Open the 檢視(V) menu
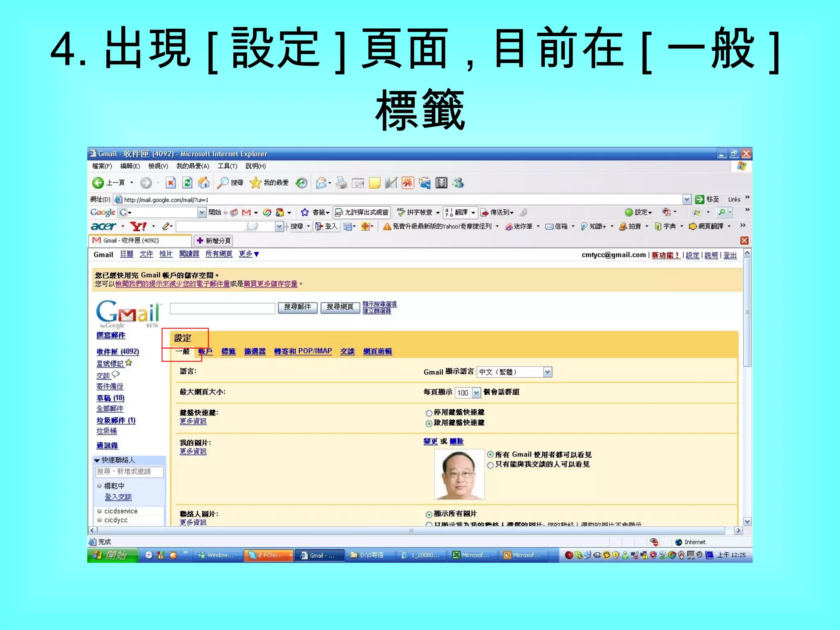Viewport: 840px width, 630px height. 158,166
